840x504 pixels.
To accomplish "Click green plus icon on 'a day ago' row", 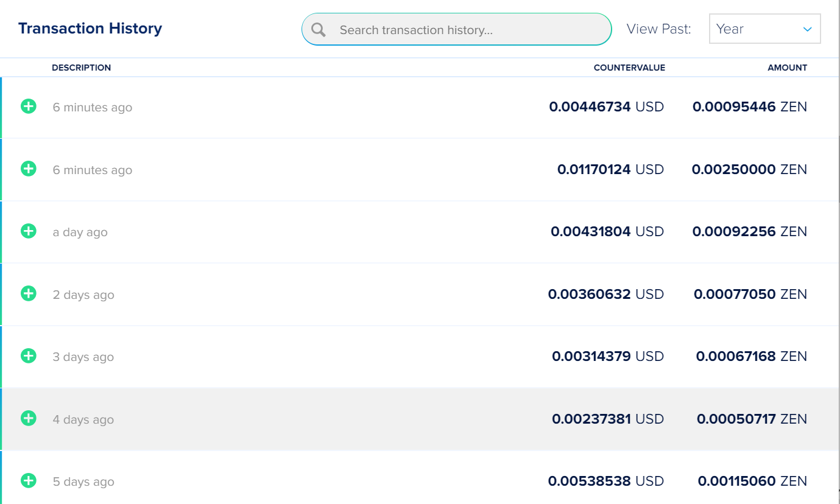I will click(x=29, y=231).
